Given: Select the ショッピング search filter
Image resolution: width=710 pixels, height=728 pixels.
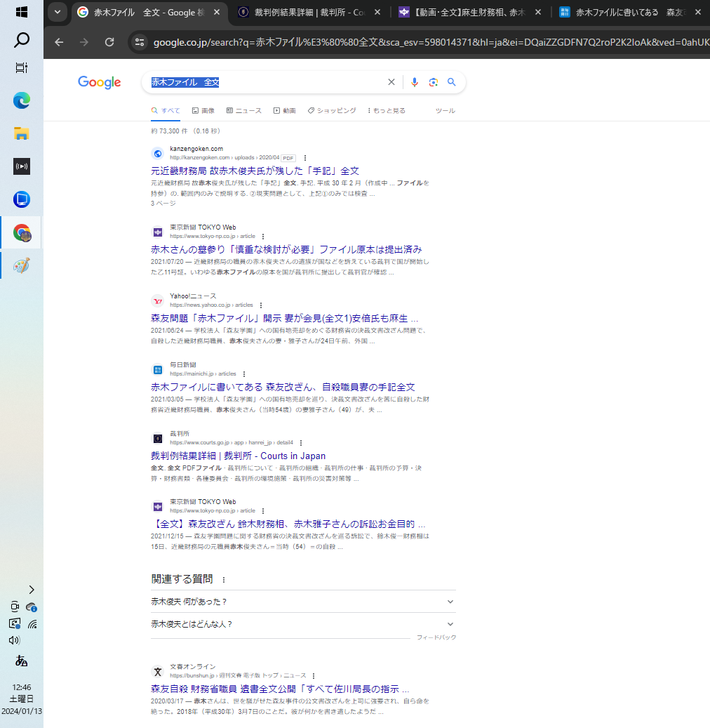Looking at the screenshot, I should coord(332,110).
